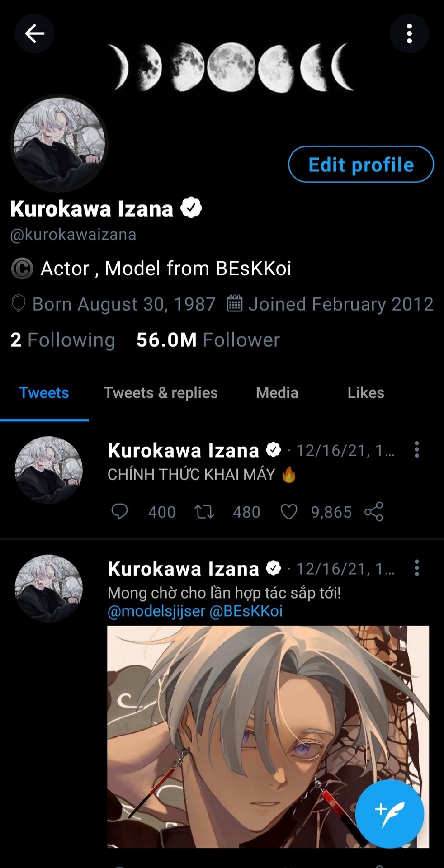Open the Media tab
Viewport: 444px width, 868px height.
coord(277,392)
